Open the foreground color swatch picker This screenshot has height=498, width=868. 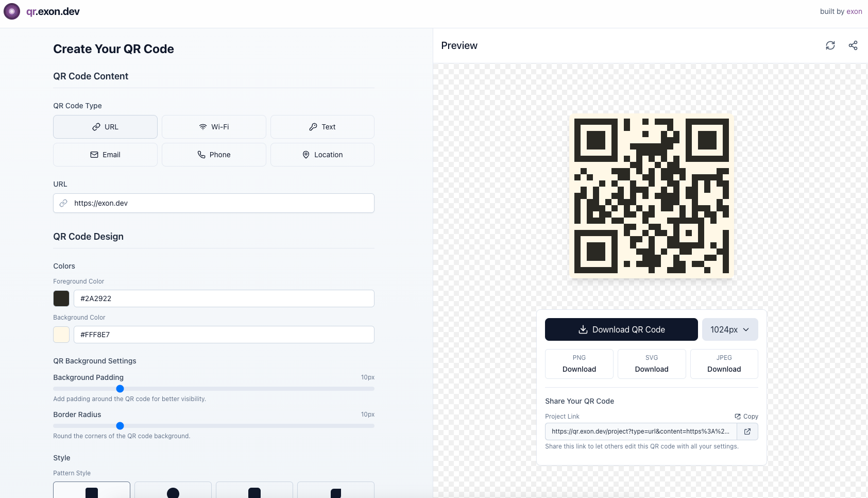tap(61, 298)
